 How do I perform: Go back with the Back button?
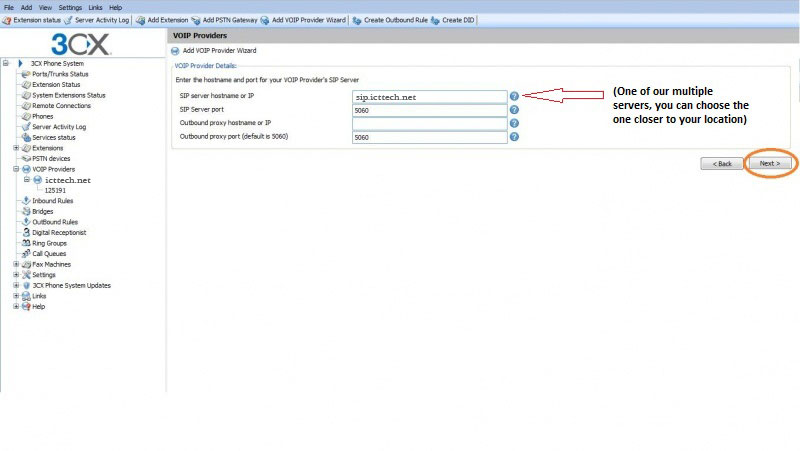(x=720, y=163)
